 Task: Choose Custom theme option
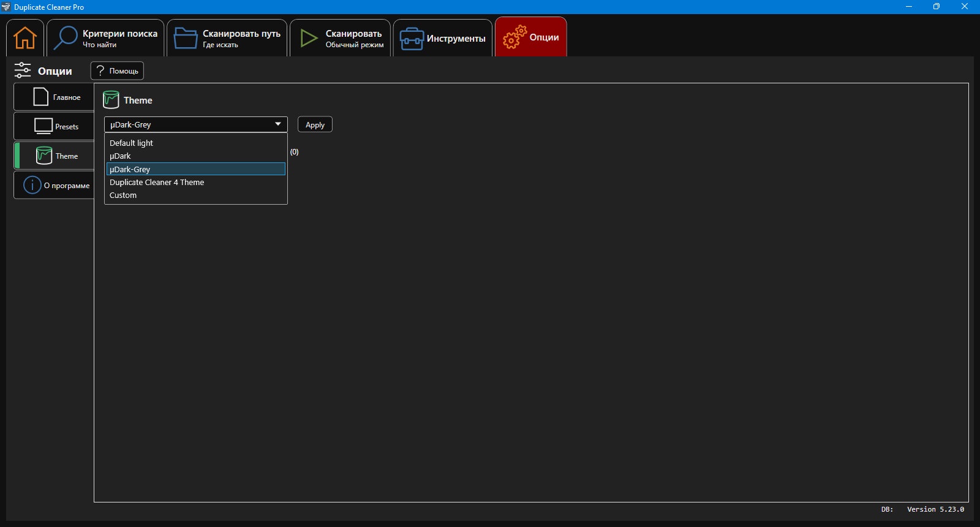click(196, 195)
